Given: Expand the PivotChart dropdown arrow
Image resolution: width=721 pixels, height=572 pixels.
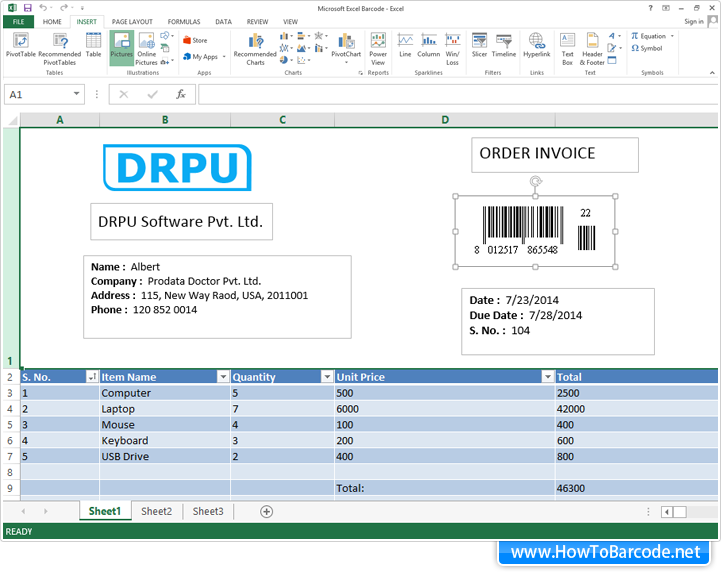Looking at the screenshot, I should [x=346, y=62].
